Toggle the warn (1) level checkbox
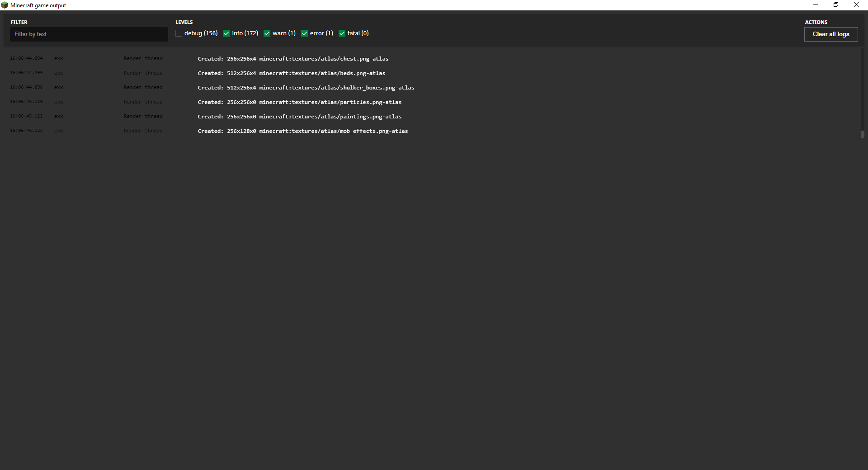Image resolution: width=868 pixels, height=470 pixels. click(267, 33)
